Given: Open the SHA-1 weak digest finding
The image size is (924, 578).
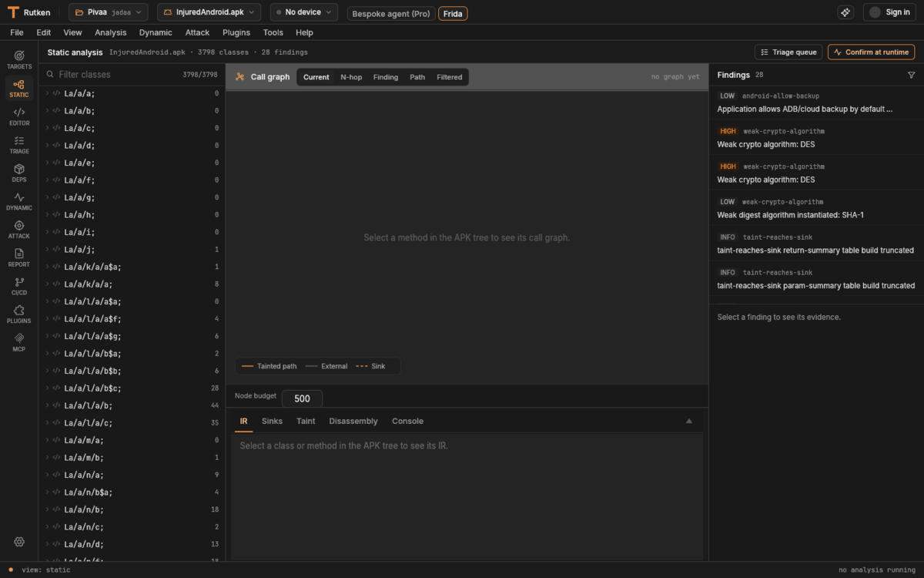Looking at the screenshot, I should 816,208.
